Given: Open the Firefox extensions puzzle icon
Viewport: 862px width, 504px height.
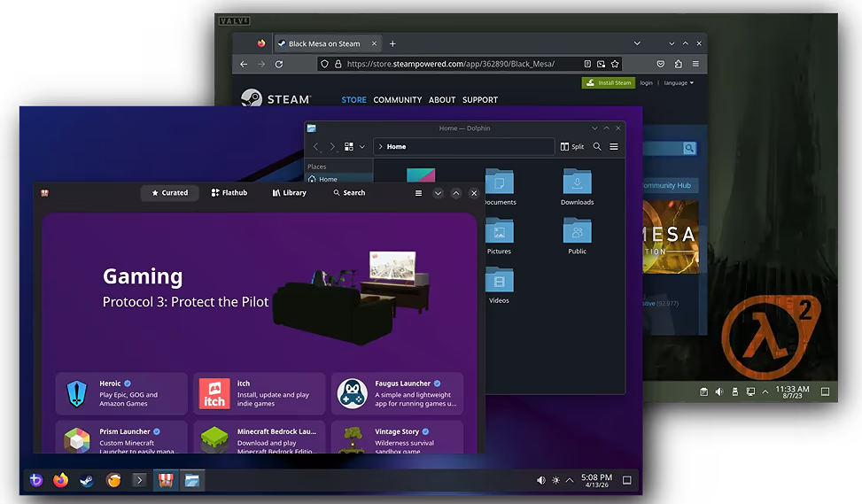Looking at the screenshot, I should [x=679, y=64].
